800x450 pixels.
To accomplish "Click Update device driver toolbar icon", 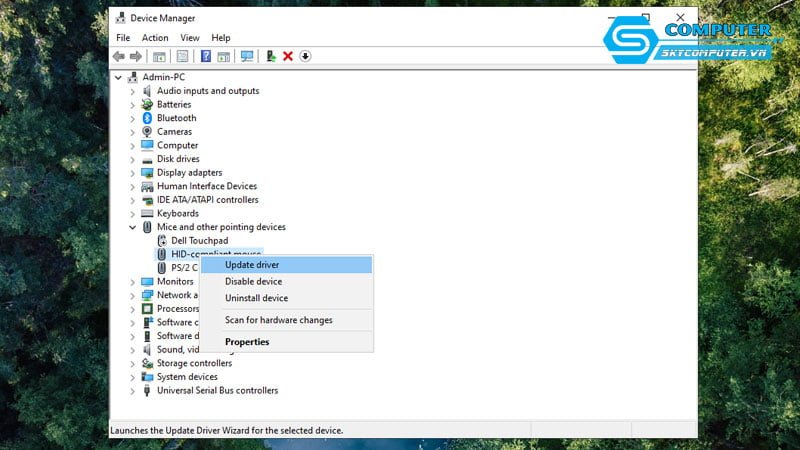I will click(x=271, y=56).
